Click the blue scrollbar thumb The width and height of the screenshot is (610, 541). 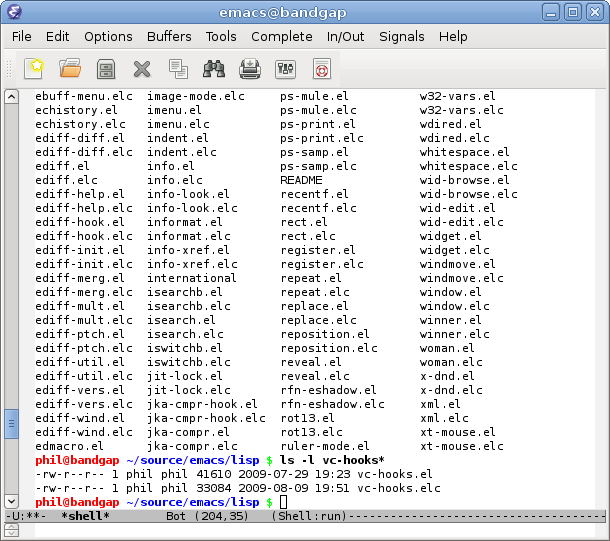pos(11,424)
